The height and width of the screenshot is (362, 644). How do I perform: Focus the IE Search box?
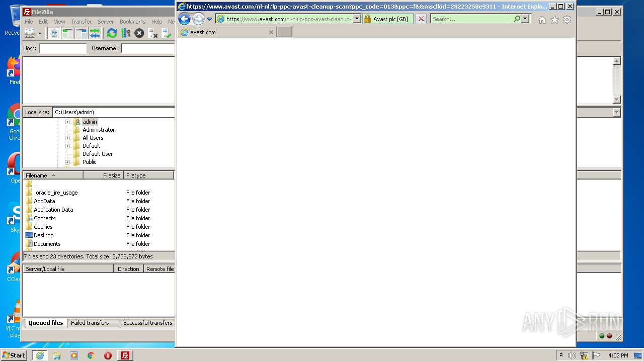pos(471,19)
